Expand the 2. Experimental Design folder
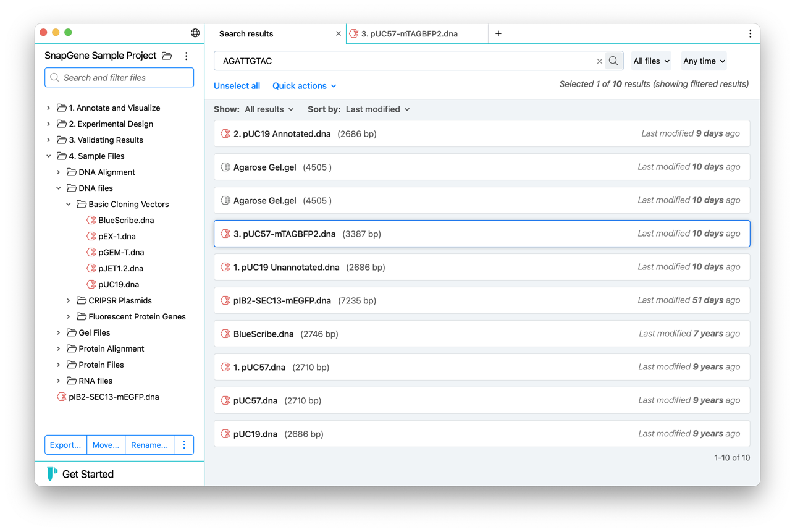Screen dimensions: 795x532 tap(49, 124)
